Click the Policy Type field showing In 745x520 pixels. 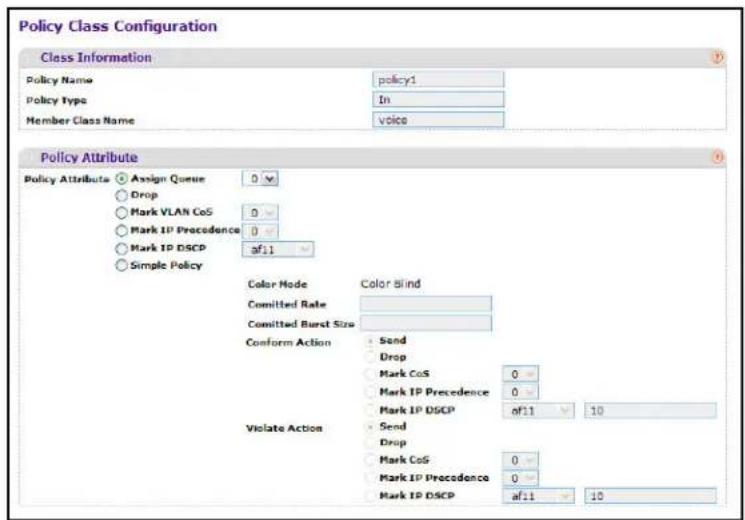(x=438, y=99)
